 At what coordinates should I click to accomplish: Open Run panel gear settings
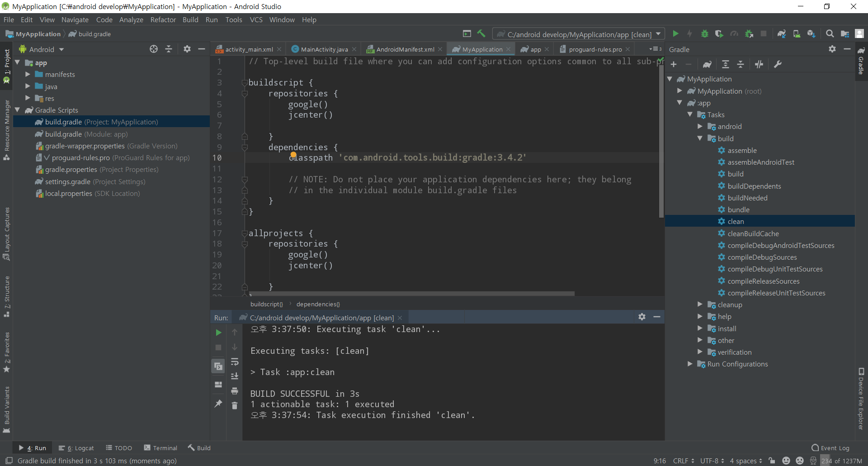[x=642, y=317]
